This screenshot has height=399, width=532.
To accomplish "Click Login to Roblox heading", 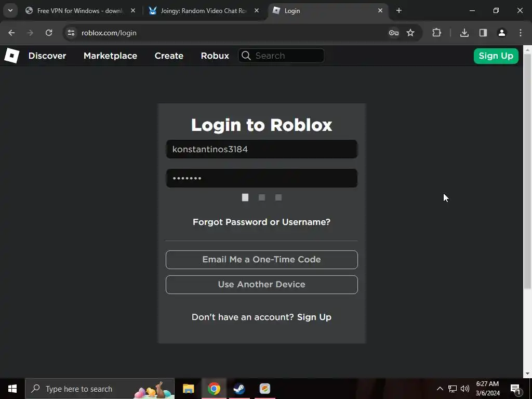I will (262, 125).
